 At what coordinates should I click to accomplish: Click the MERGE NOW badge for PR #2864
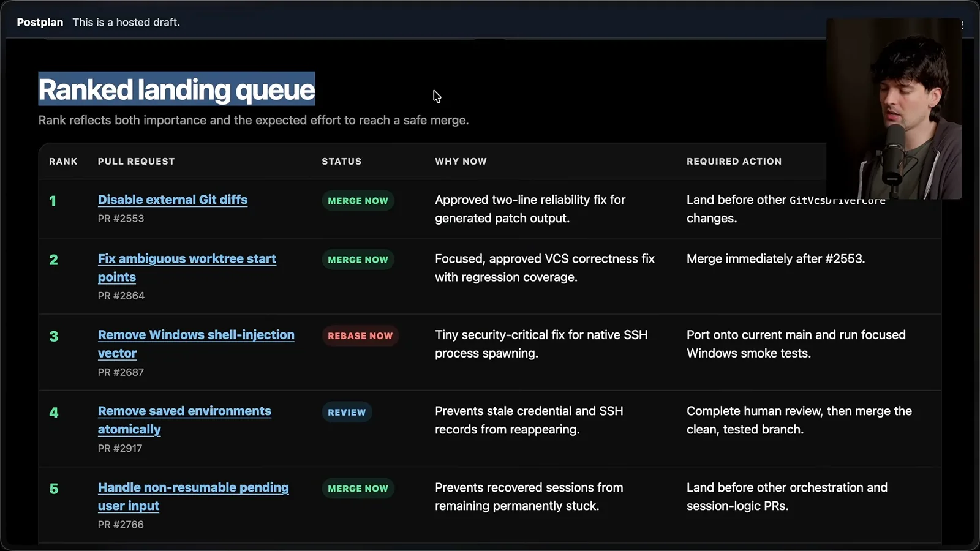tap(358, 260)
